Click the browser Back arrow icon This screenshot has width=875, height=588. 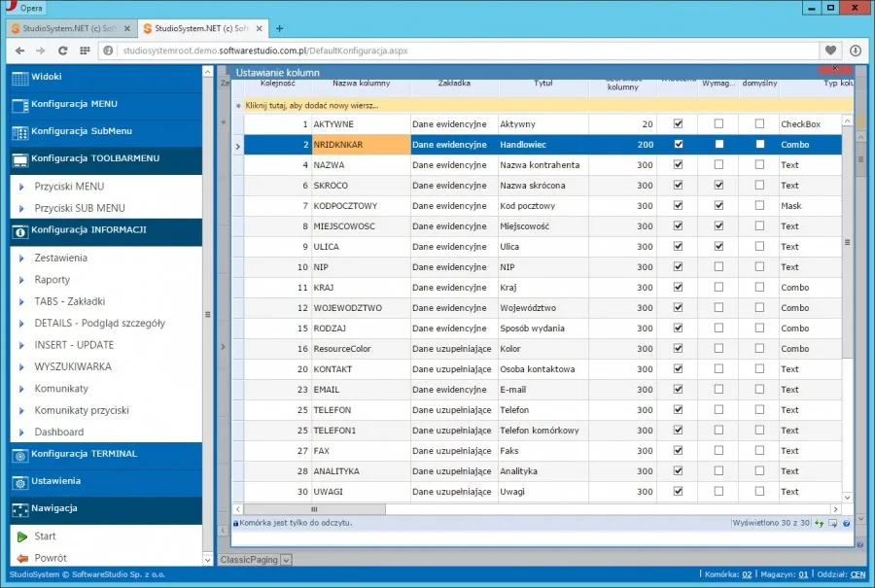tap(20, 51)
